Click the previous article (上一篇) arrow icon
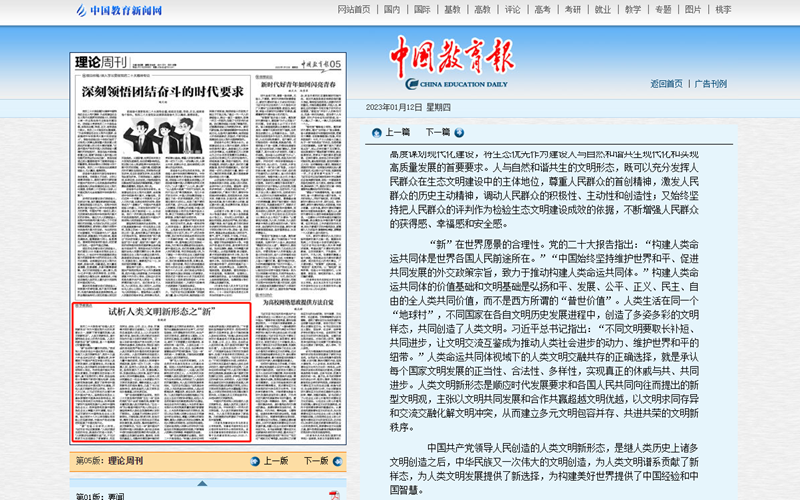This screenshot has width=800, height=500. 377,132
